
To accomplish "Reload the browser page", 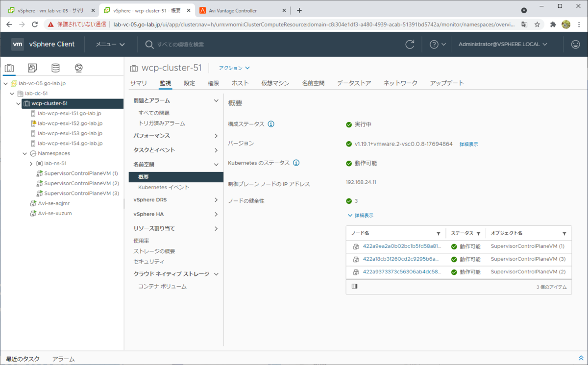I will pyautogui.click(x=36, y=24).
